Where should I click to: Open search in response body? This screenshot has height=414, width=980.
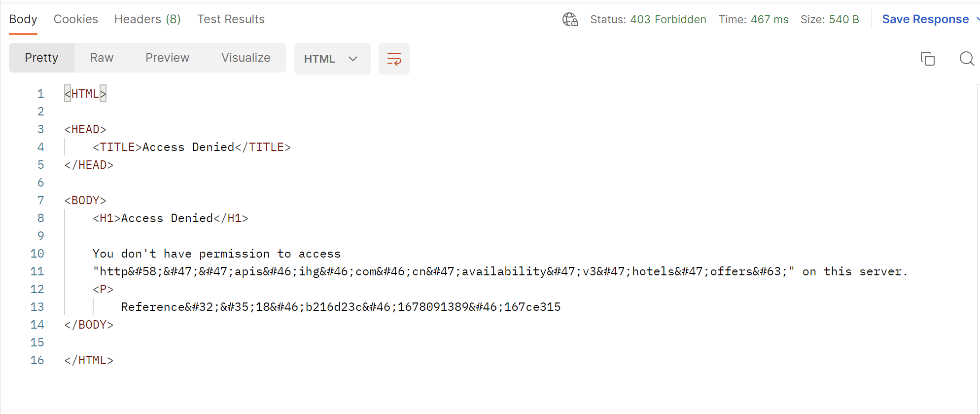tap(966, 59)
